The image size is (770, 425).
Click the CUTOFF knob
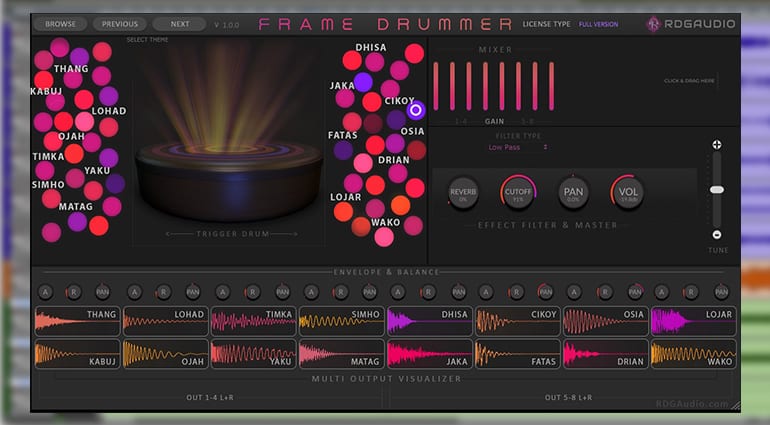[518, 193]
